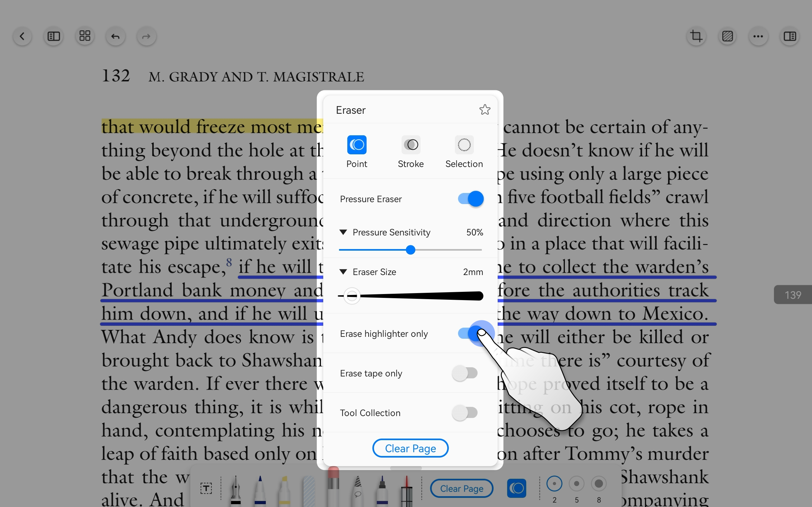This screenshot has height=507, width=812.
Task: Collapse the Eraser Size section triangle
Action: pyautogui.click(x=343, y=272)
